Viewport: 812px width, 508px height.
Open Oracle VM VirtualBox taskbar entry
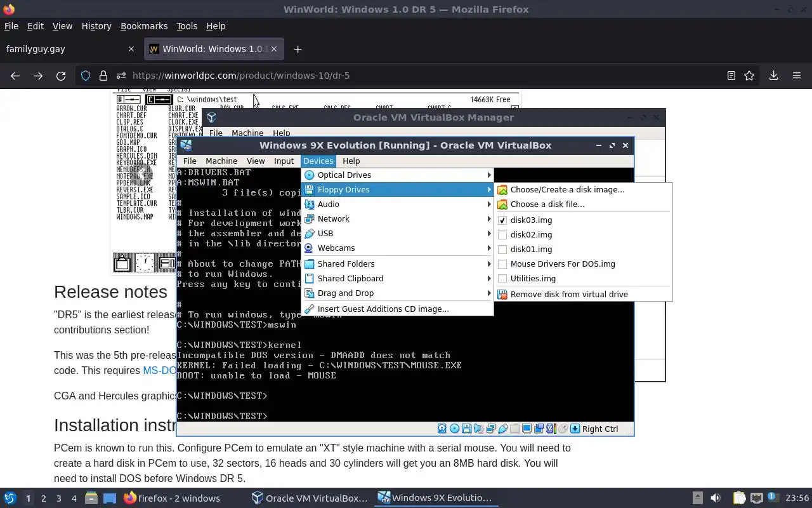click(310, 498)
